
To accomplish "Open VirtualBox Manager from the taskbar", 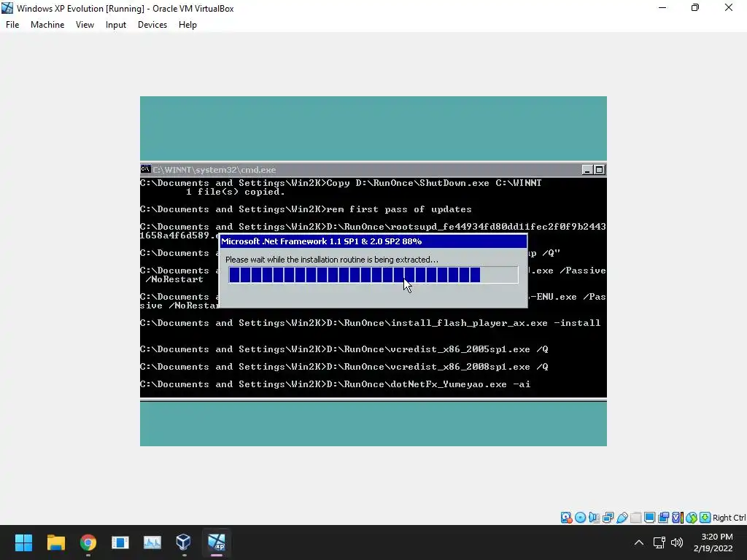I will pyautogui.click(x=184, y=542).
